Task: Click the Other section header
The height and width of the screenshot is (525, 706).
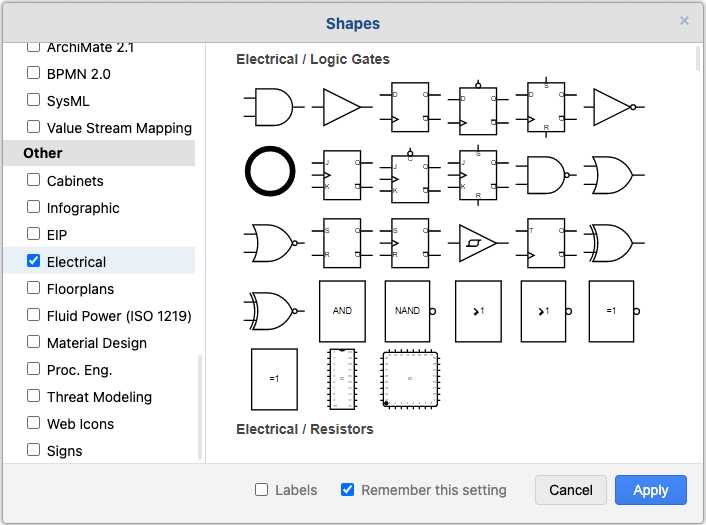Action: (x=99, y=153)
